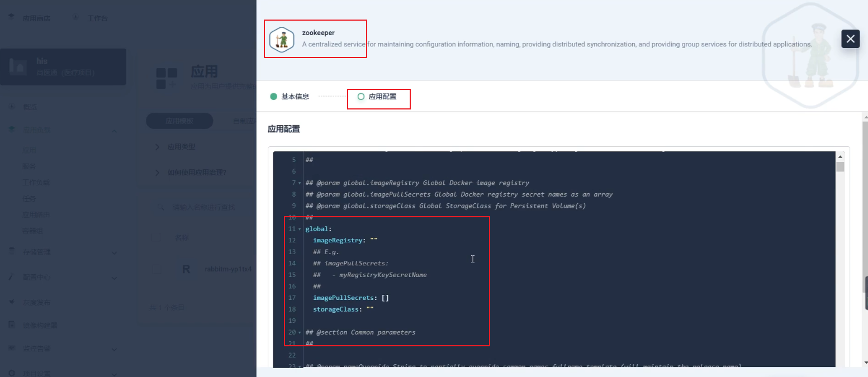Click the 灰度发布 sidebar icon

[12, 302]
